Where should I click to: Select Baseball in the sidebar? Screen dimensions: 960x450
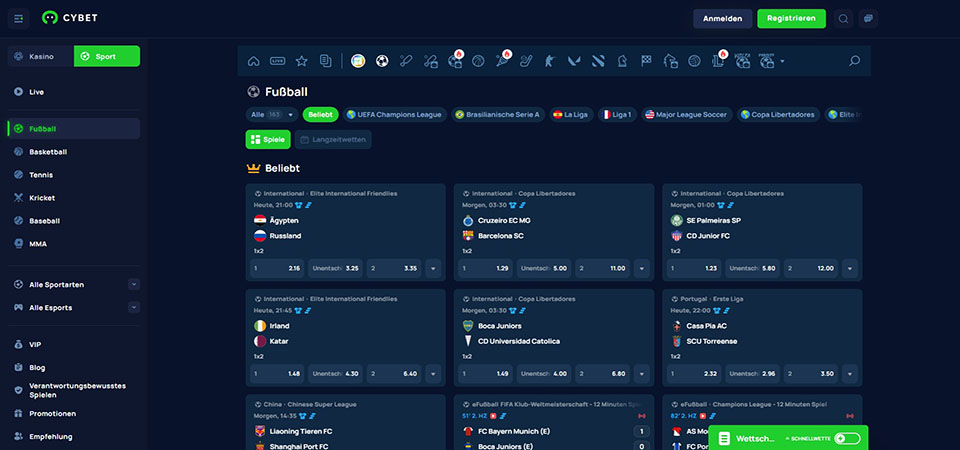(73, 220)
